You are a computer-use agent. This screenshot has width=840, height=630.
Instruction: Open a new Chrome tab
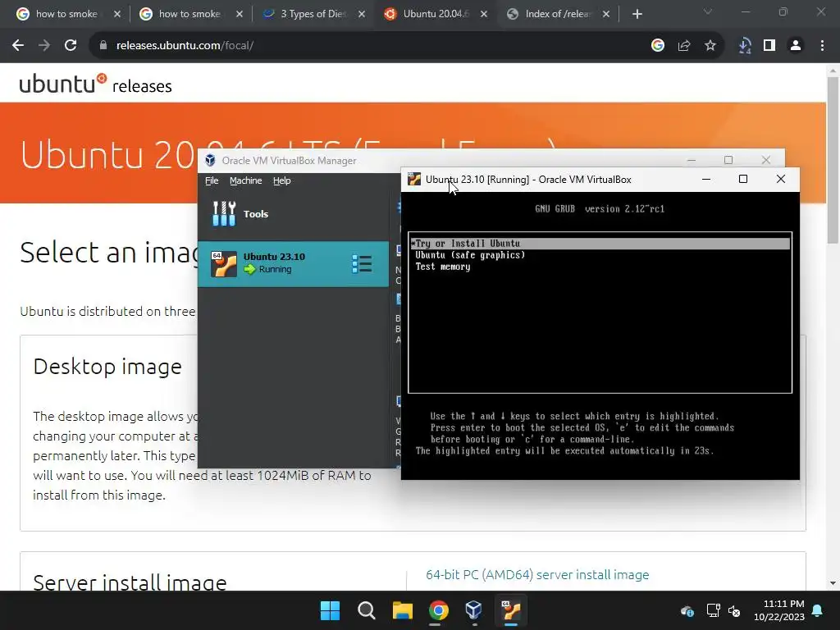637,14
